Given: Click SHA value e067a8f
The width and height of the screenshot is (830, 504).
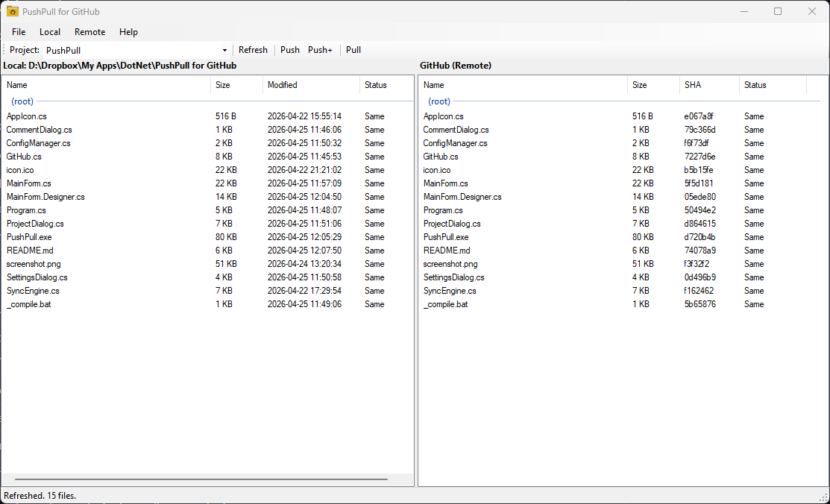Looking at the screenshot, I should [699, 116].
